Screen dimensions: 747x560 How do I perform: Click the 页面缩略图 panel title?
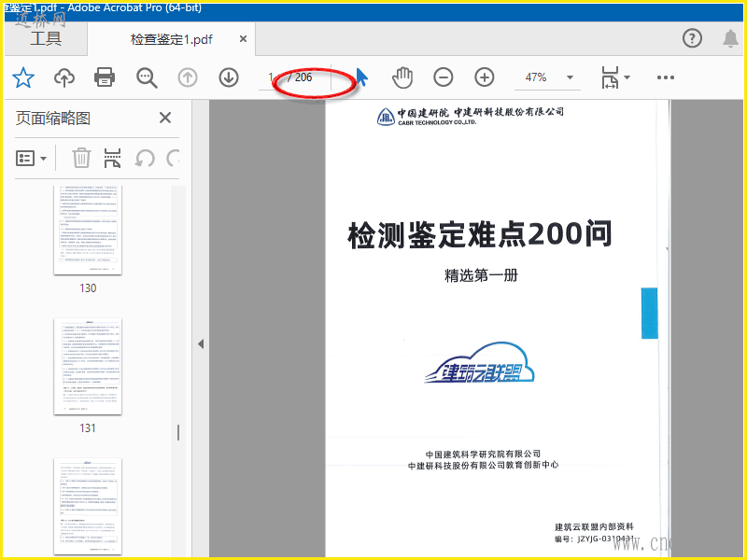(x=53, y=119)
